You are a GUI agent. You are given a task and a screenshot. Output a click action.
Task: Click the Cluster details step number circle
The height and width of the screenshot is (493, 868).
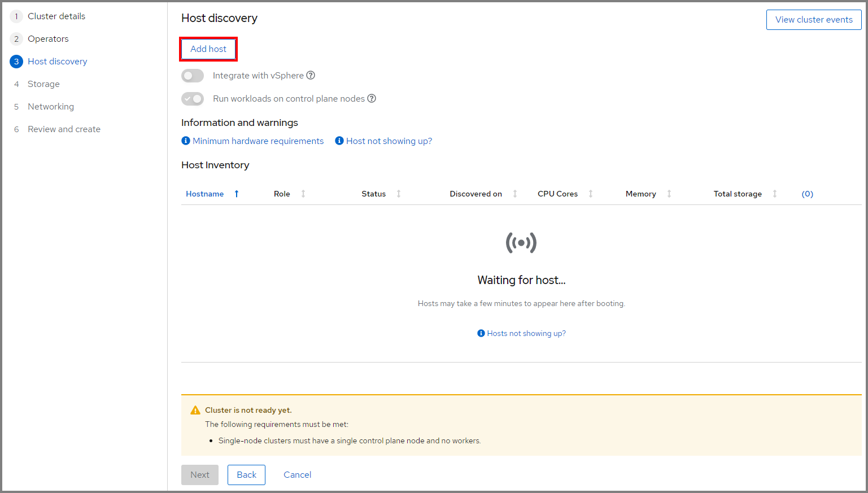pyautogui.click(x=16, y=16)
